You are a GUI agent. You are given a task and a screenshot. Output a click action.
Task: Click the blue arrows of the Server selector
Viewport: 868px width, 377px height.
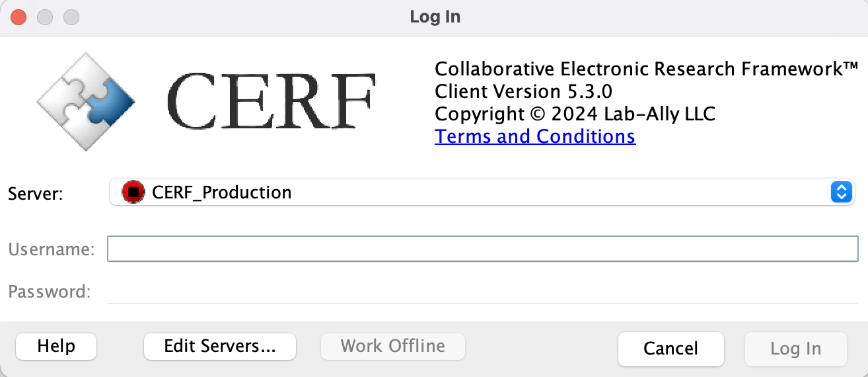pyautogui.click(x=841, y=192)
